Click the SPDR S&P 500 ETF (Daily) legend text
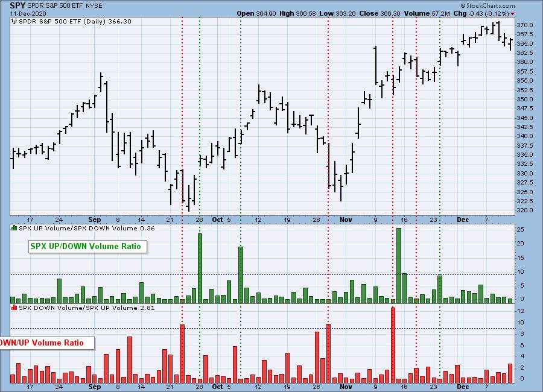Screen dimensions: 543x392 pos(75,22)
